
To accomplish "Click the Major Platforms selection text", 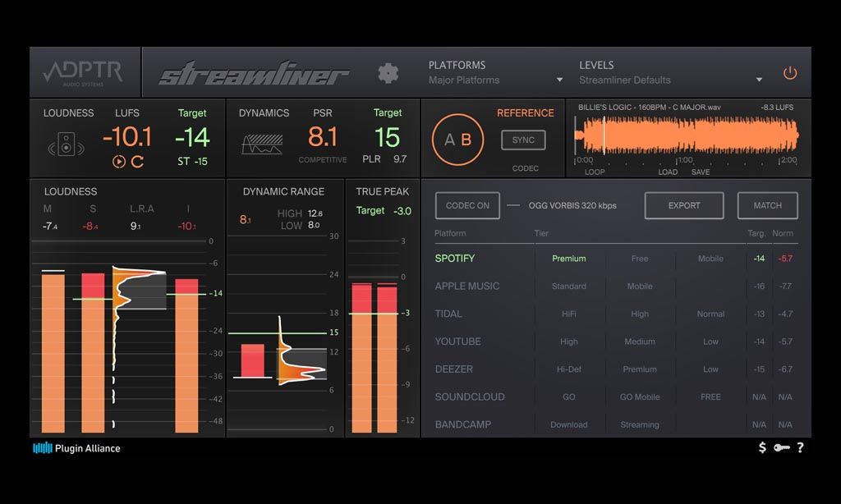I will (464, 80).
